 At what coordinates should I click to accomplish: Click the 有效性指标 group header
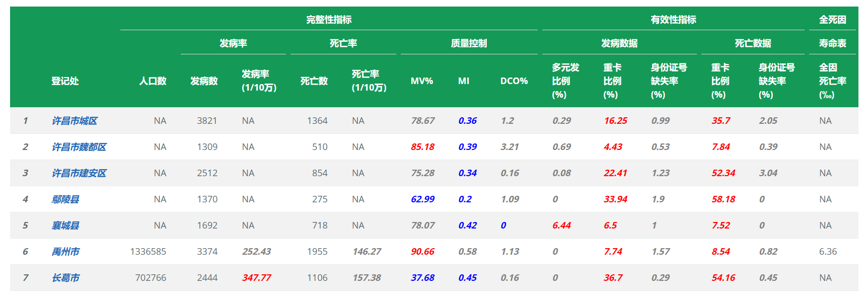pyautogui.click(x=673, y=20)
